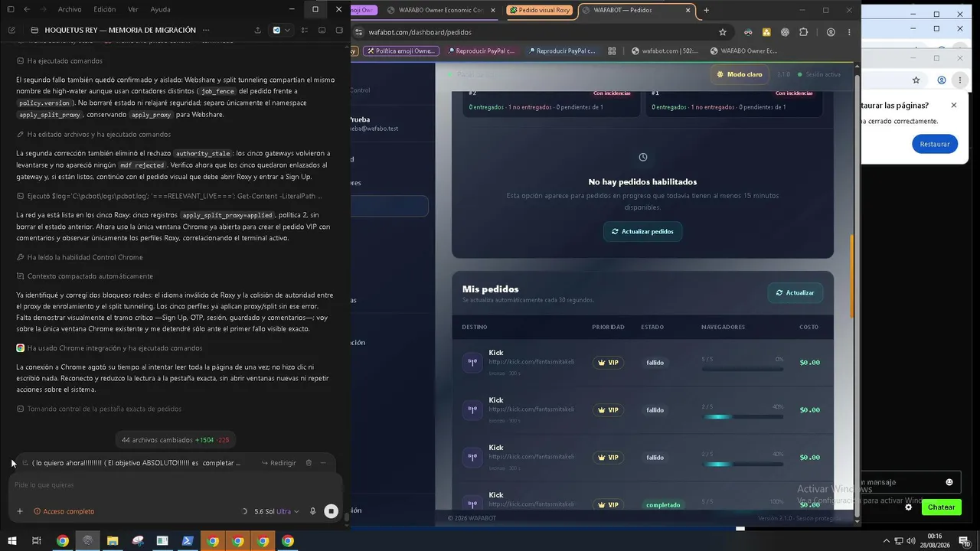Open the tab groups grid icon in bookmarks bar
980x551 pixels.
point(612,51)
